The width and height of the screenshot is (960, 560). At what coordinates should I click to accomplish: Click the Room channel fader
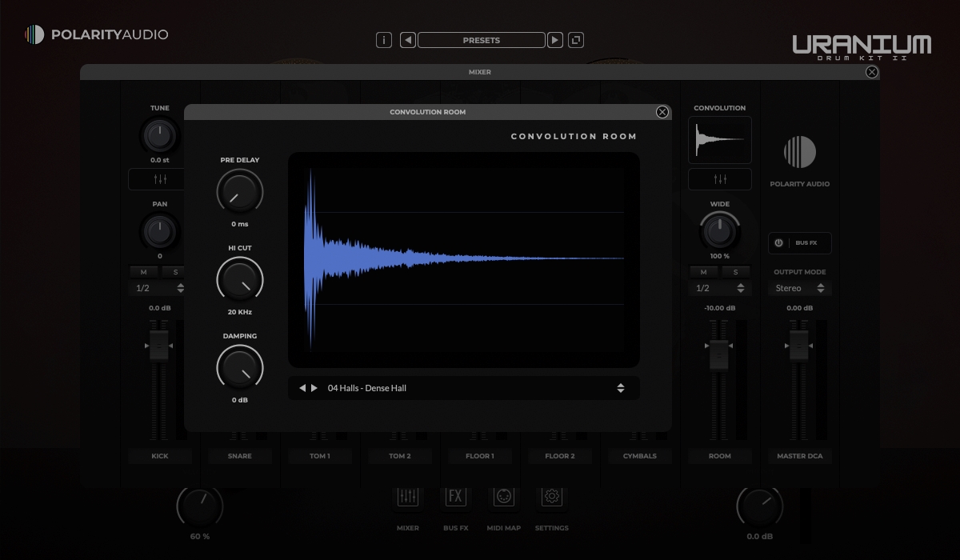(719, 354)
